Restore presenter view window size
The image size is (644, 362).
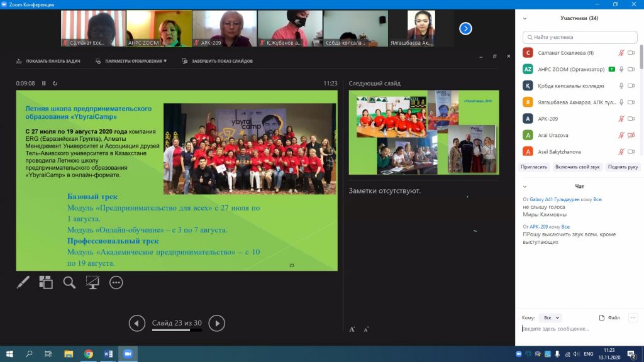494,57
